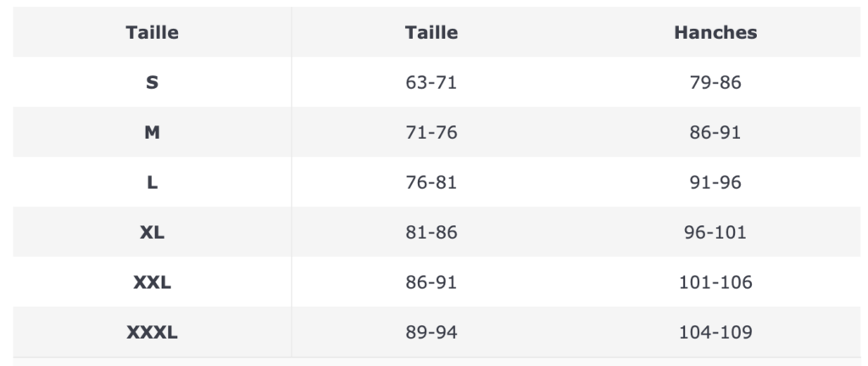
Task: Select the M size row label
Action: tap(153, 133)
